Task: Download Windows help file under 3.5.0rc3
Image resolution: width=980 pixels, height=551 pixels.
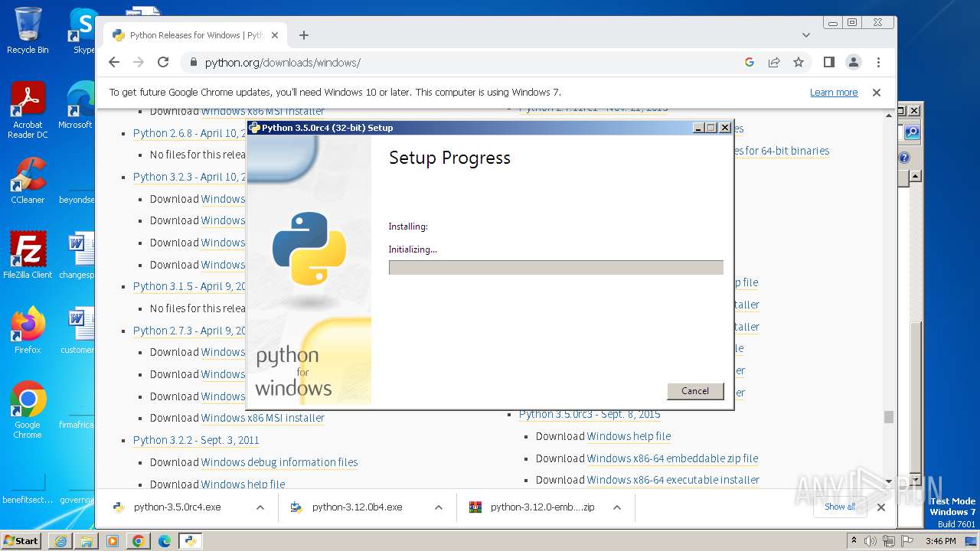Action: click(629, 436)
